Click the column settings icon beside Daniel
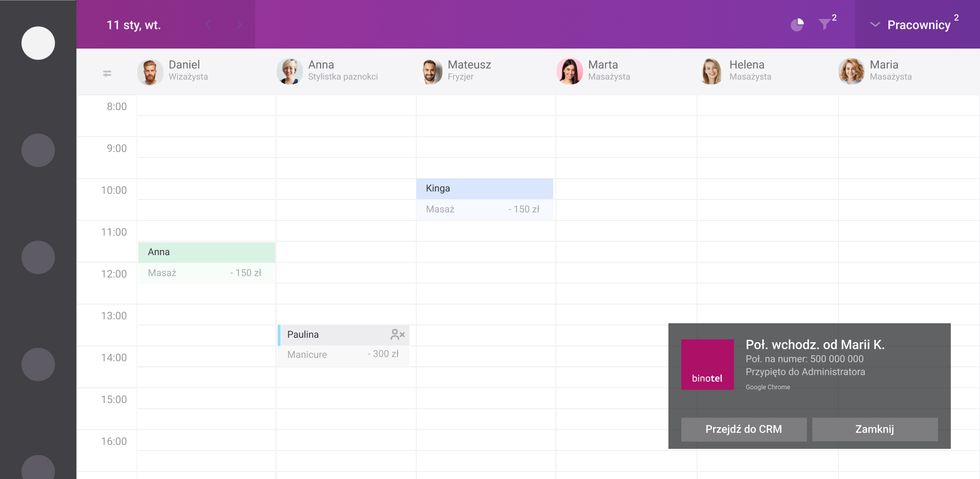The height and width of the screenshot is (479, 980). pyautogui.click(x=107, y=73)
